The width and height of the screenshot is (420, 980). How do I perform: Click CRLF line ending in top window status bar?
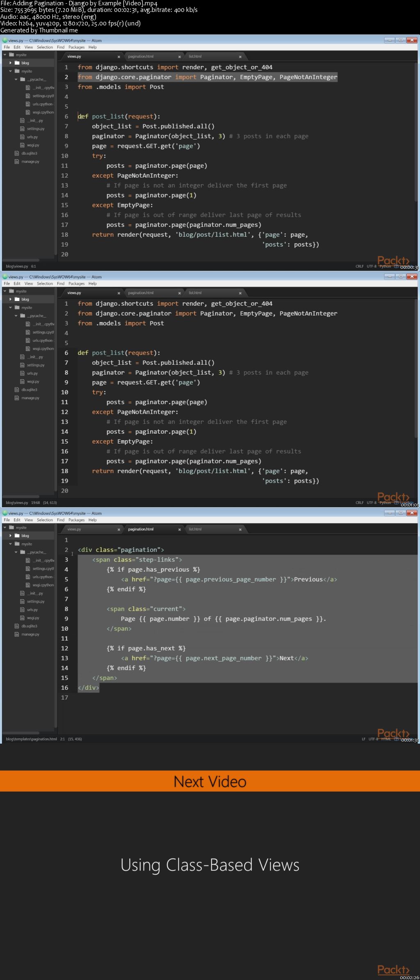click(x=359, y=266)
